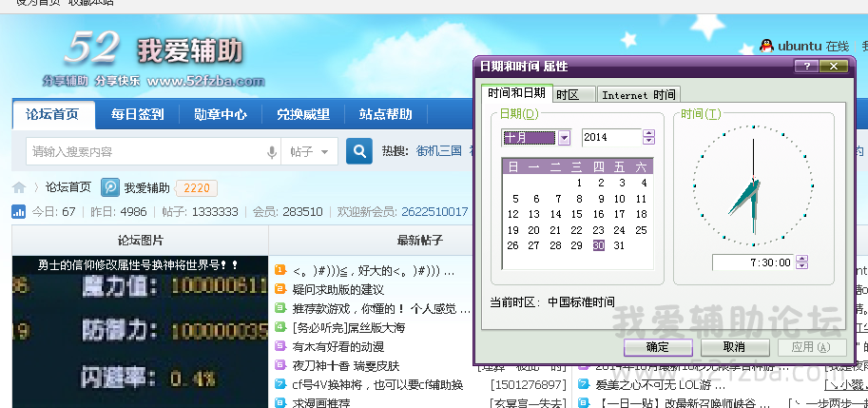Click the help question mark in dialog title
The height and width of the screenshot is (408, 868).
(806, 67)
